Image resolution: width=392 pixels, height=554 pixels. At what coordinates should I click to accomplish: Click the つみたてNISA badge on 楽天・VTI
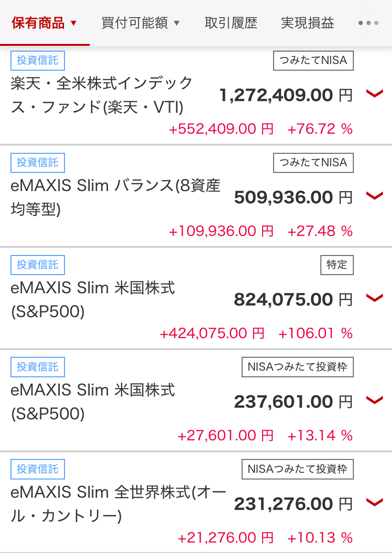pos(313,61)
